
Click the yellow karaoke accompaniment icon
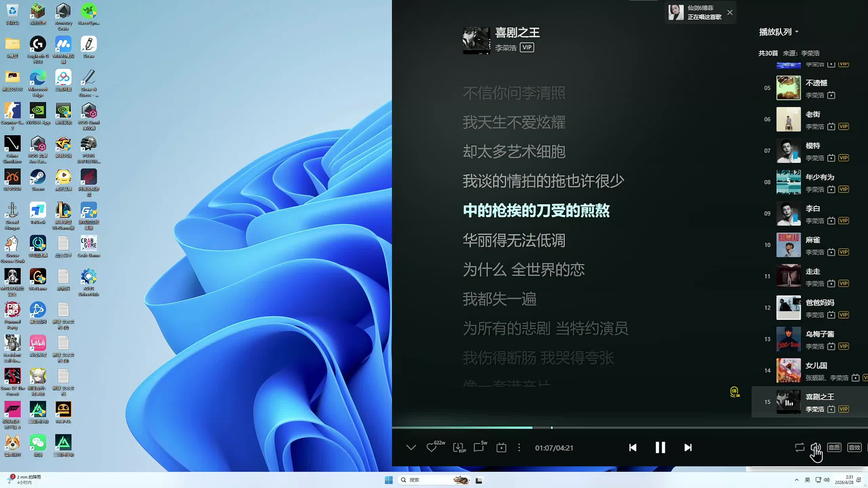(x=734, y=392)
